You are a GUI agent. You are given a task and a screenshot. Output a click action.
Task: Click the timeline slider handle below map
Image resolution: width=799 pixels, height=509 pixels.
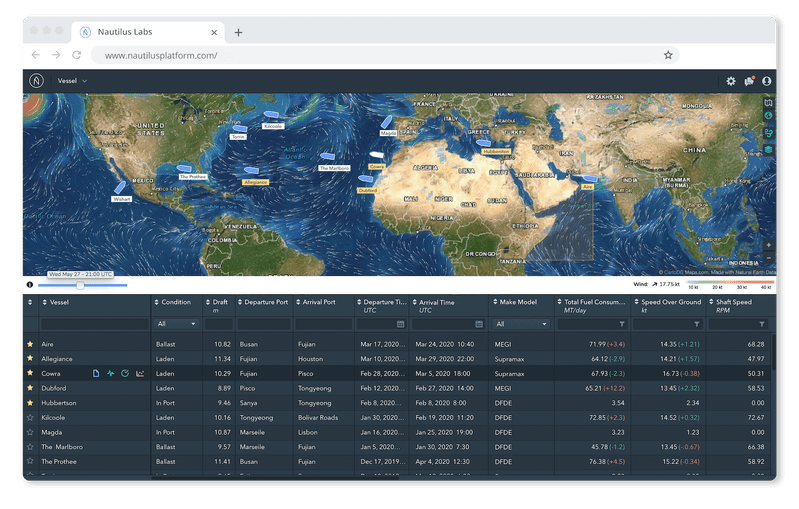pos(80,285)
